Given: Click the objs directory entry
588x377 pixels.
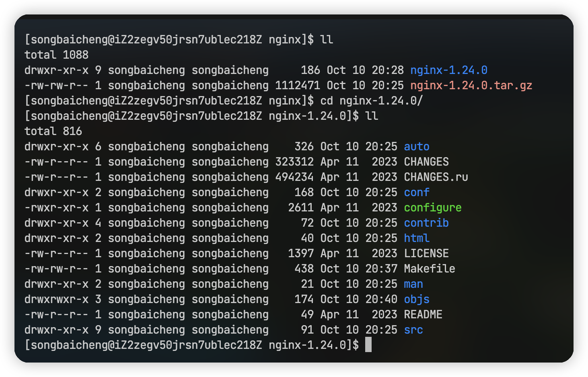Looking at the screenshot, I should (x=417, y=299).
